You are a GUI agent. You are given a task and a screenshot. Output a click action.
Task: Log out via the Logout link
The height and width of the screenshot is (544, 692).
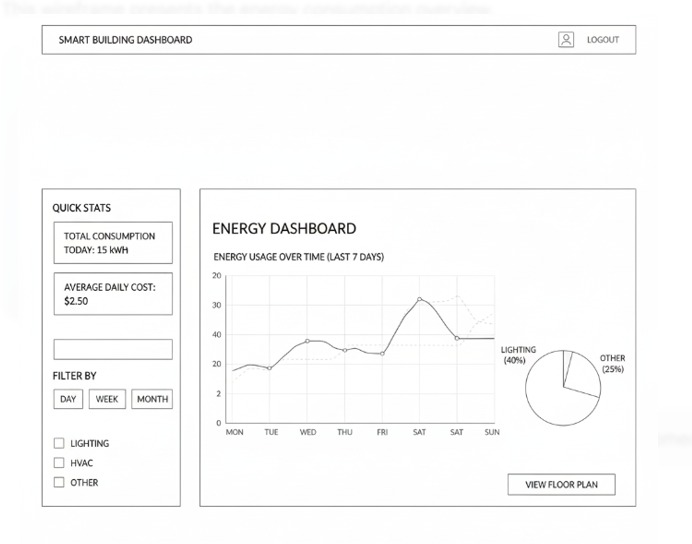pos(602,40)
